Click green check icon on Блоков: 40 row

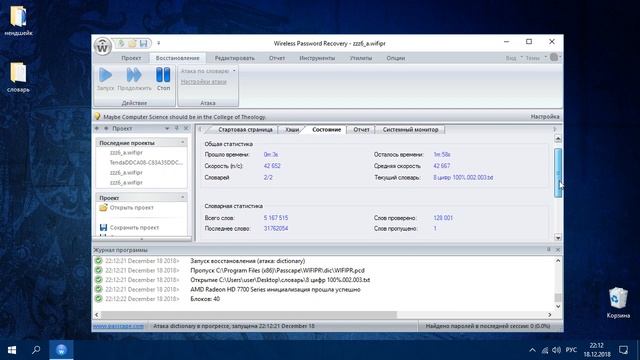[98, 299]
